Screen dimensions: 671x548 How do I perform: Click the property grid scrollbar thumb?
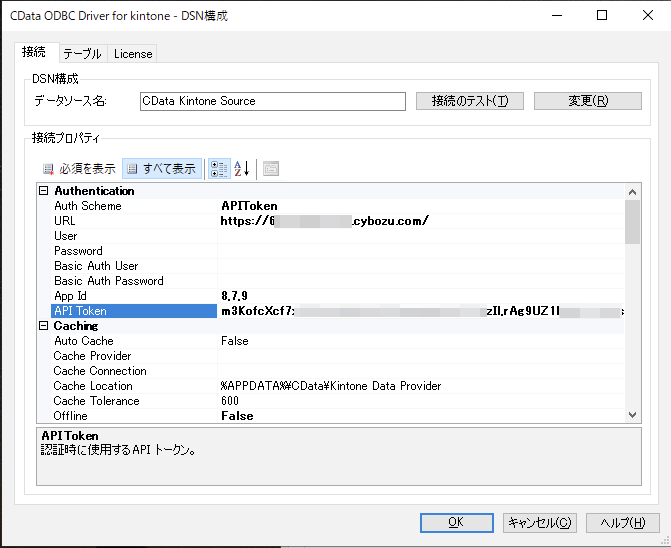(x=632, y=222)
